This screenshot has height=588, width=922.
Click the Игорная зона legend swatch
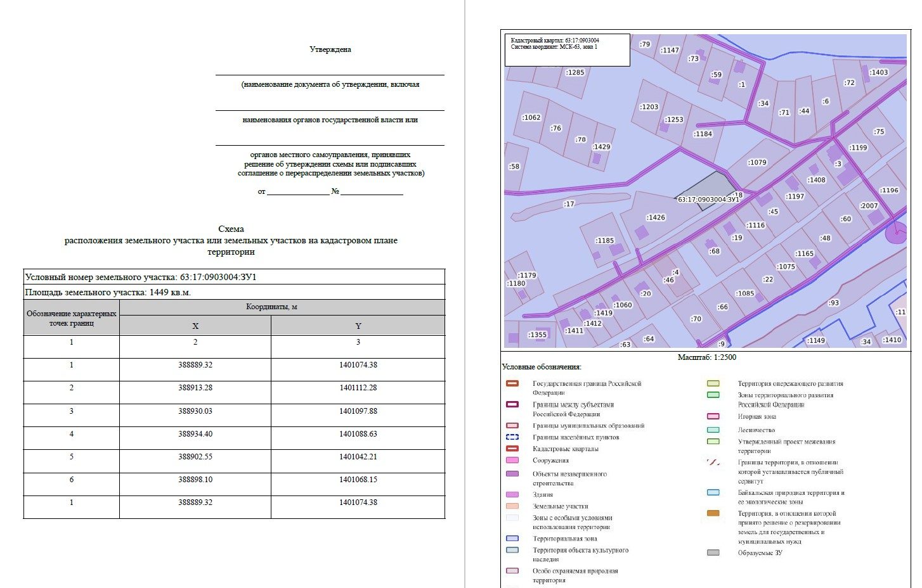tap(713, 416)
